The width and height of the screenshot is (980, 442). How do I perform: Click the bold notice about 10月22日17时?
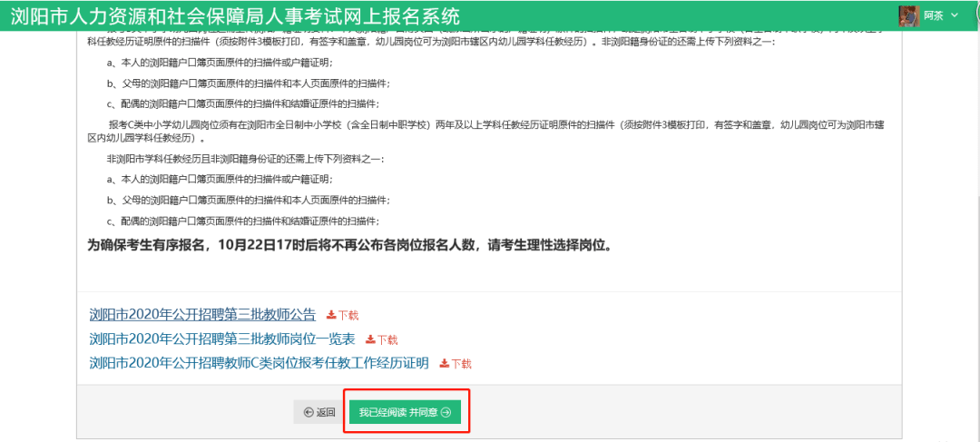coord(349,245)
